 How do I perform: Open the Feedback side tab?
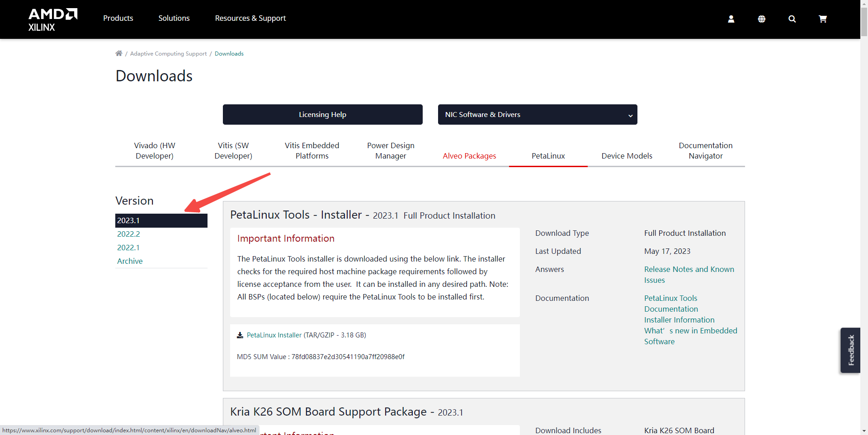(851, 350)
